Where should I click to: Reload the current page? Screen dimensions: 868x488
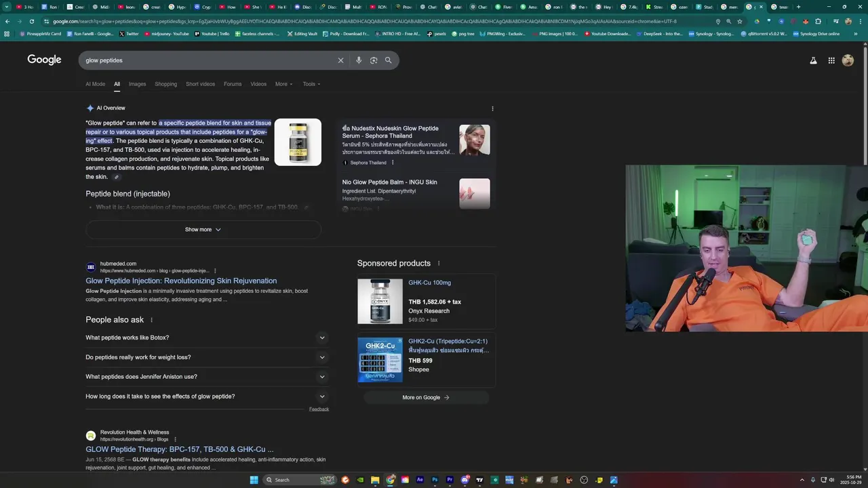click(31, 21)
